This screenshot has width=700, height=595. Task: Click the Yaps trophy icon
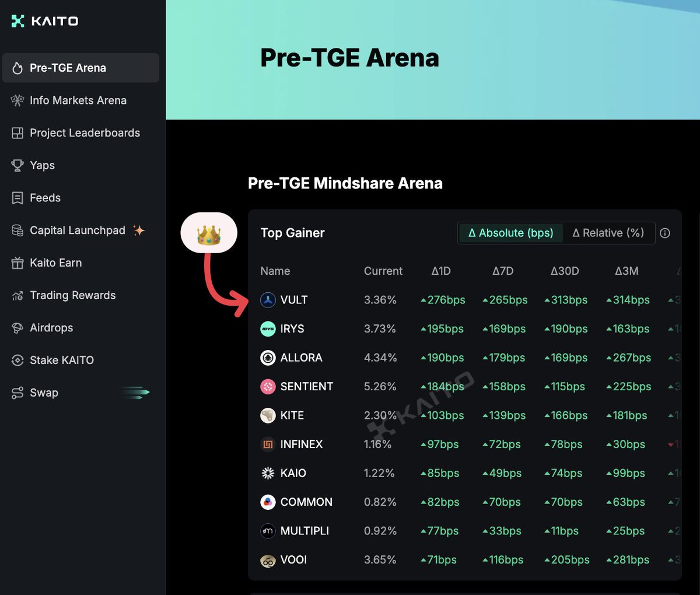tap(17, 166)
